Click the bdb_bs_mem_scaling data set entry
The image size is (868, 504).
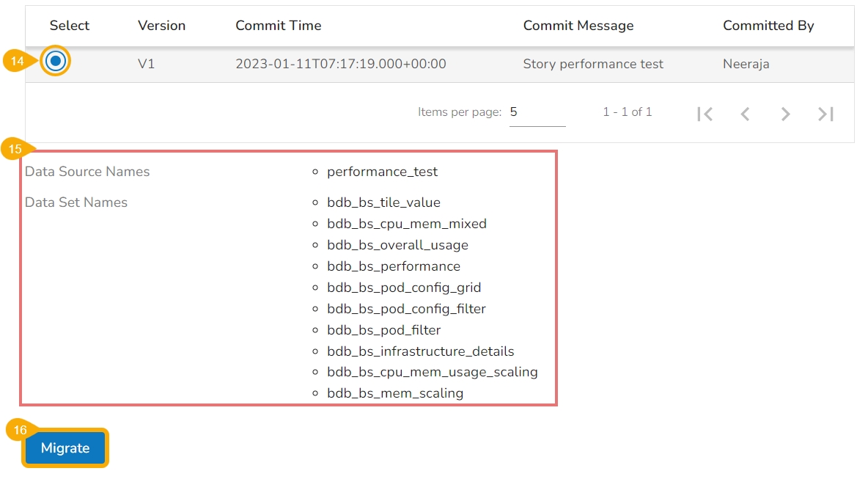coord(395,393)
